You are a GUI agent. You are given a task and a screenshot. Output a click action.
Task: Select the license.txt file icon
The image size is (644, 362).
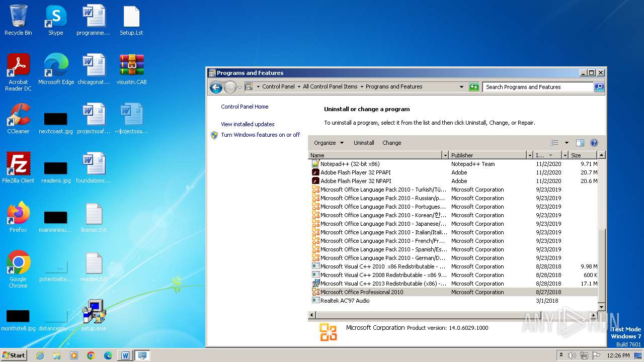(94, 217)
